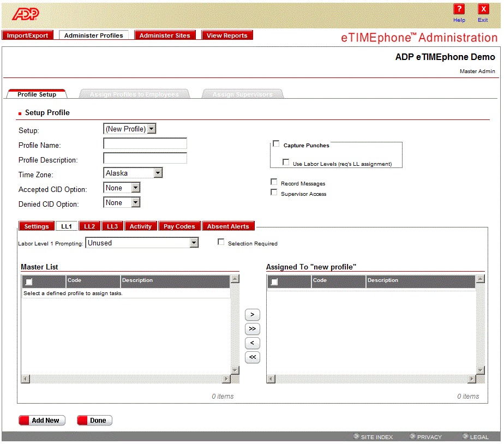Open the Import/Export menu
This screenshot has height=444, width=504.
(28, 35)
